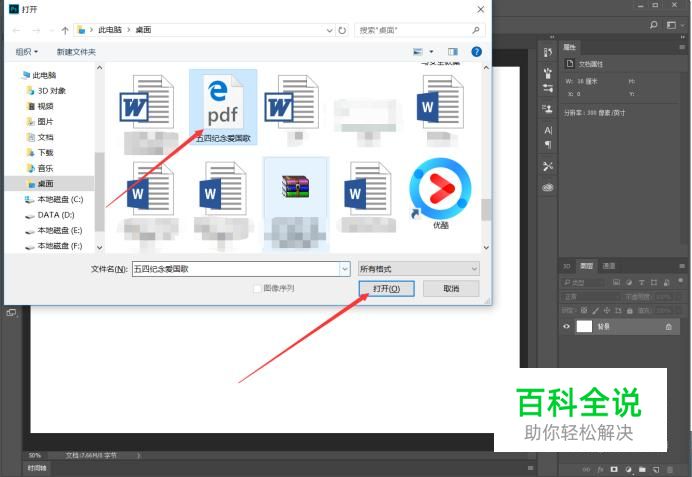Click the crossed-tools panel icon
The height and width of the screenshot is (477, 692).
tap(548, 166)
